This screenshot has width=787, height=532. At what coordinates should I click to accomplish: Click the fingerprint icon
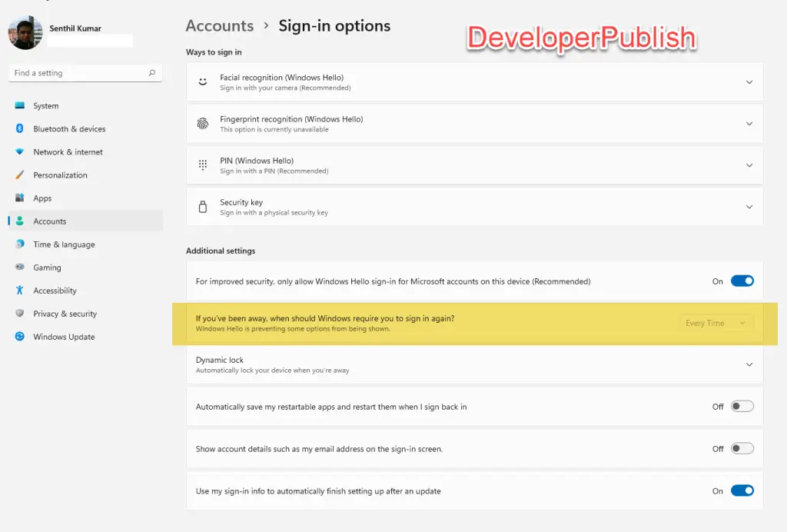tap(203, 124)
